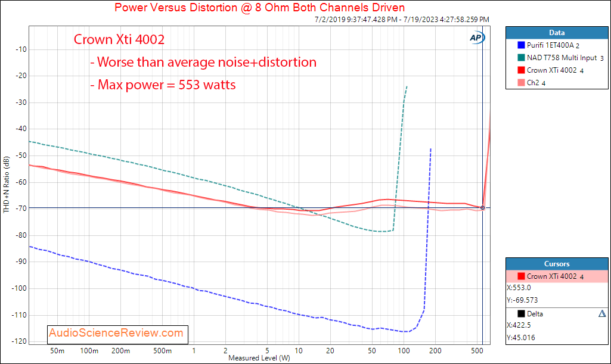Viewport: 611px width, 364px height.
Task: Click the Delta label in Cursors panel
Action: click(x=535, y=314)
